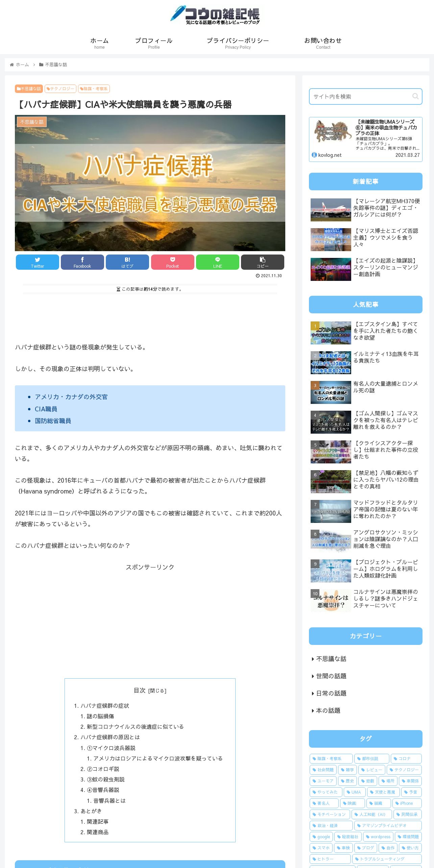
Task: Open プロフィール page
Action: pyautogui.click(x=154, y=43)
